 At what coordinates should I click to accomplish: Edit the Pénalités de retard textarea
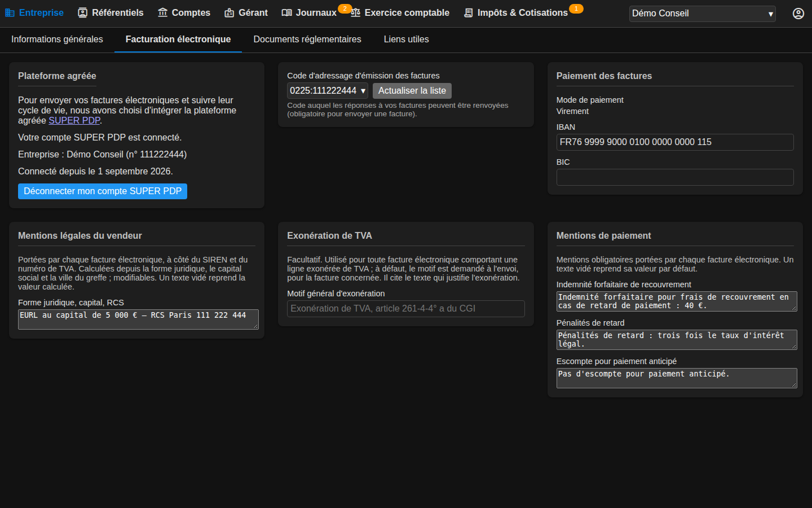[x=677, y=340]
